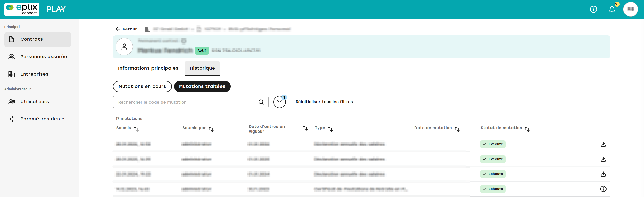The image size is (644, 197).
Task: Open the information icon in header
Action: pos(593,9)
